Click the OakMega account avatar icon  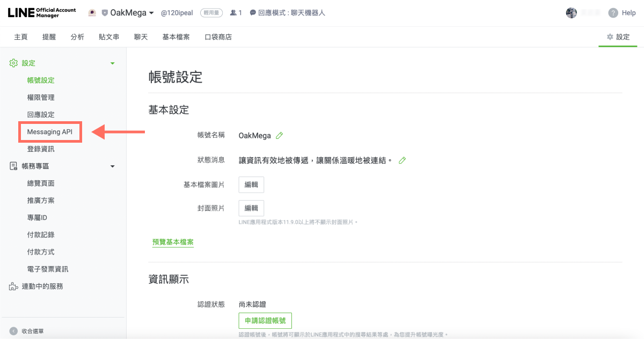pos(92,13)
